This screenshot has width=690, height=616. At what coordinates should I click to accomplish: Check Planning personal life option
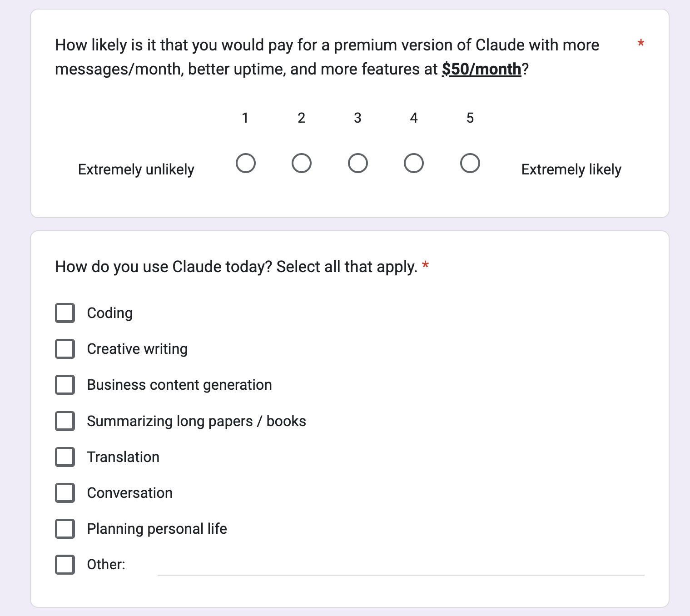[65, 529]
